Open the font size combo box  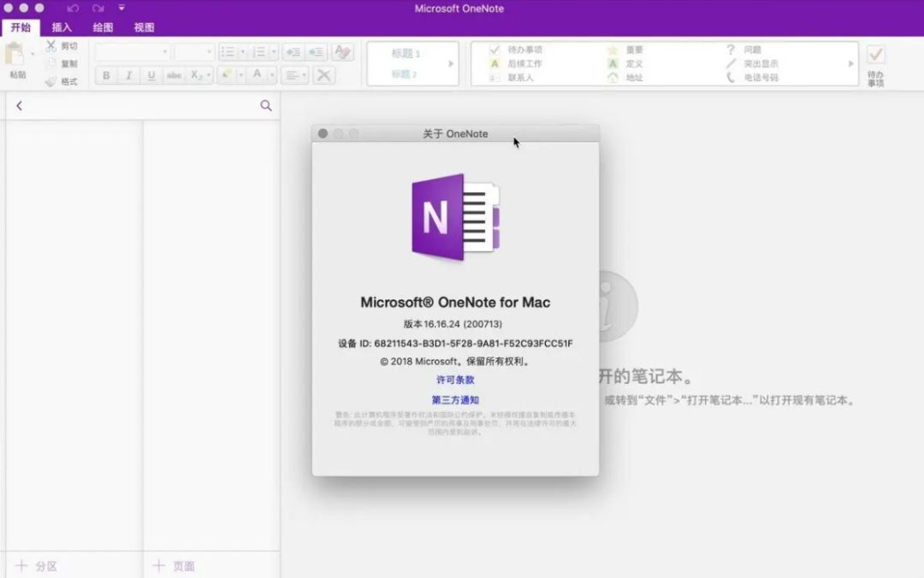(x=194, y=52)
